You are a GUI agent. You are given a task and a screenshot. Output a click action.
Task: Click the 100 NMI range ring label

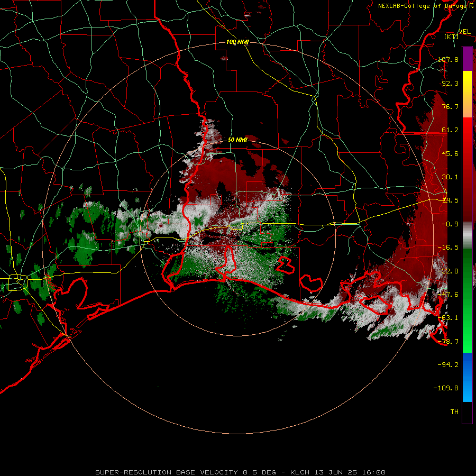click(x=237, y=42)
